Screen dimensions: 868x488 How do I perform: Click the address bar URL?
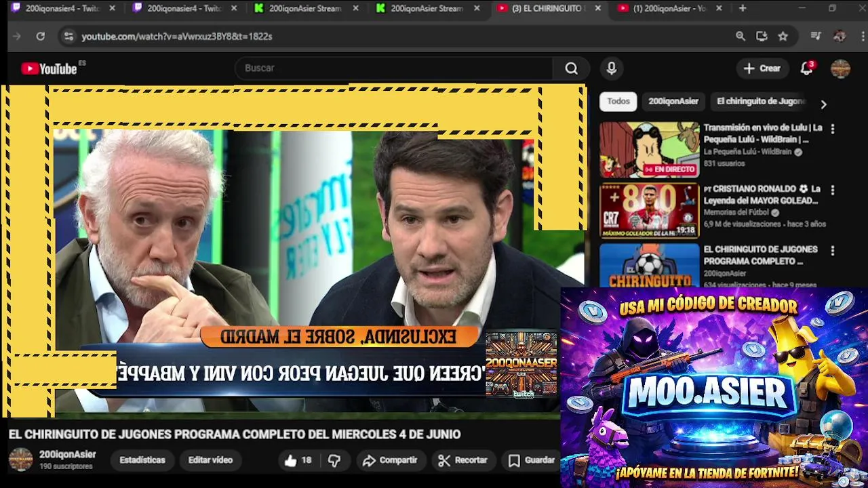pos(177,37)
